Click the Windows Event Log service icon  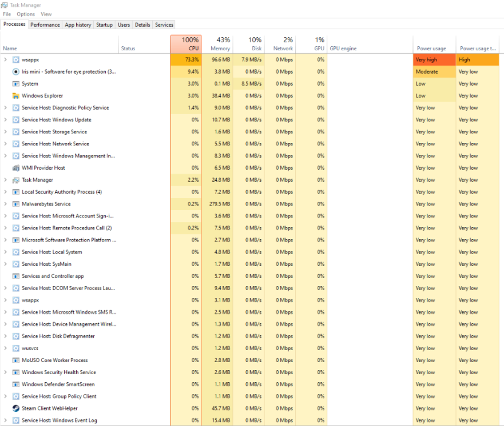pos(16,420)
